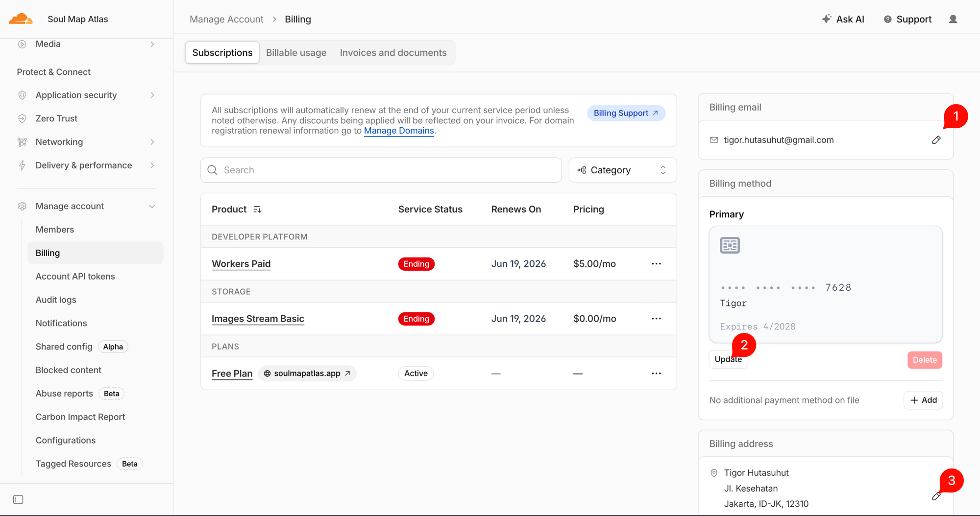The width and height of the screenshot is (980, 516).
Task: Edit billing address with pencil icon
Action: (936, 496)
